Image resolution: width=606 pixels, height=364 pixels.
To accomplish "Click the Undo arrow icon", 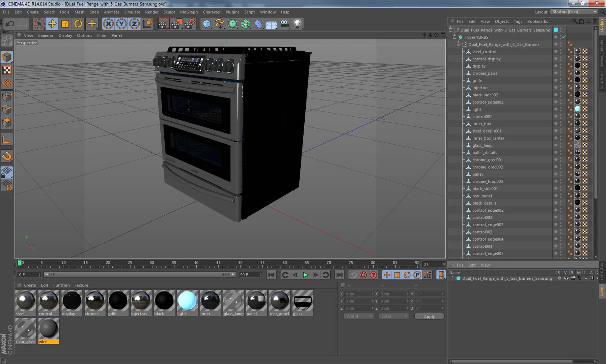I will [10, 24].
